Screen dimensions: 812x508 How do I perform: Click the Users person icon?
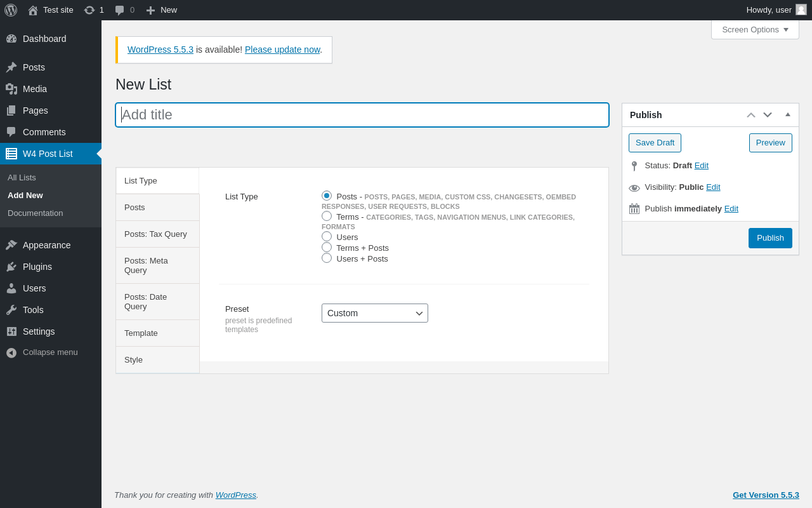pyautogui.click(x=11, y=288)
